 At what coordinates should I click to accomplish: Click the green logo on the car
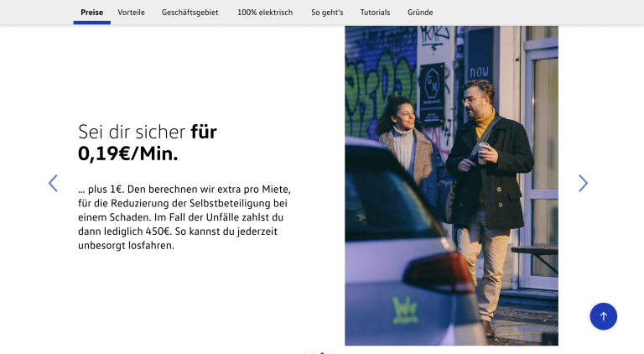[405, 311]
